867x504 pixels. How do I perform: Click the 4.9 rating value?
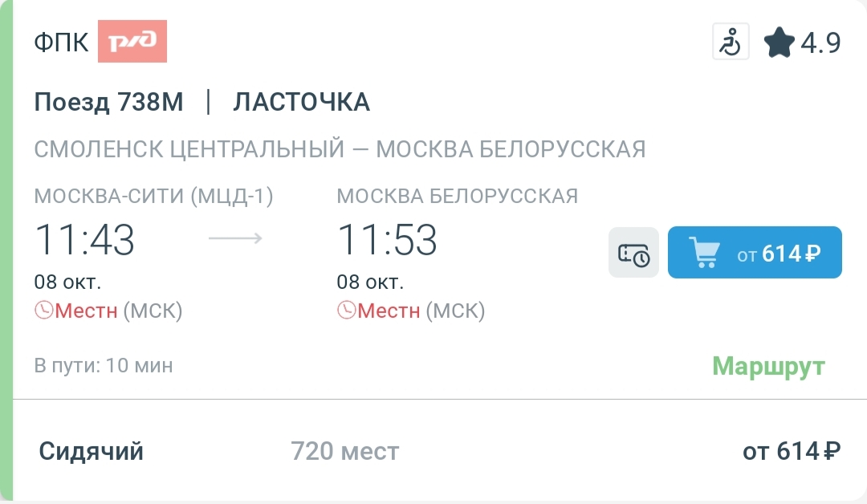pos(820,43)
